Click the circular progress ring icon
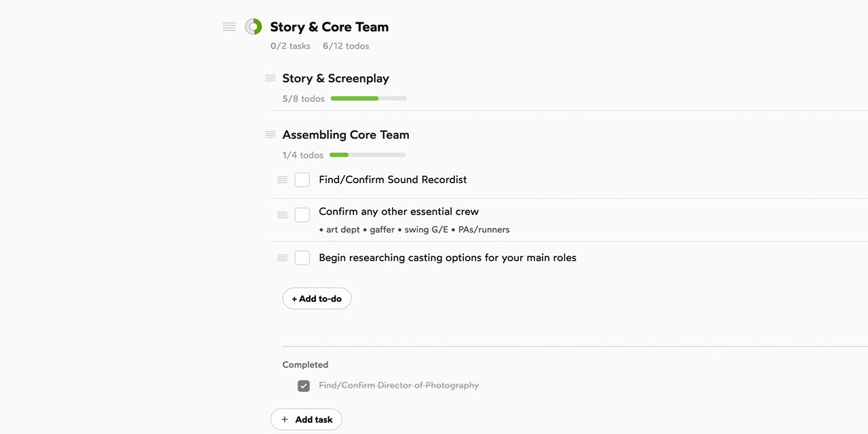 tap(254, 27)
